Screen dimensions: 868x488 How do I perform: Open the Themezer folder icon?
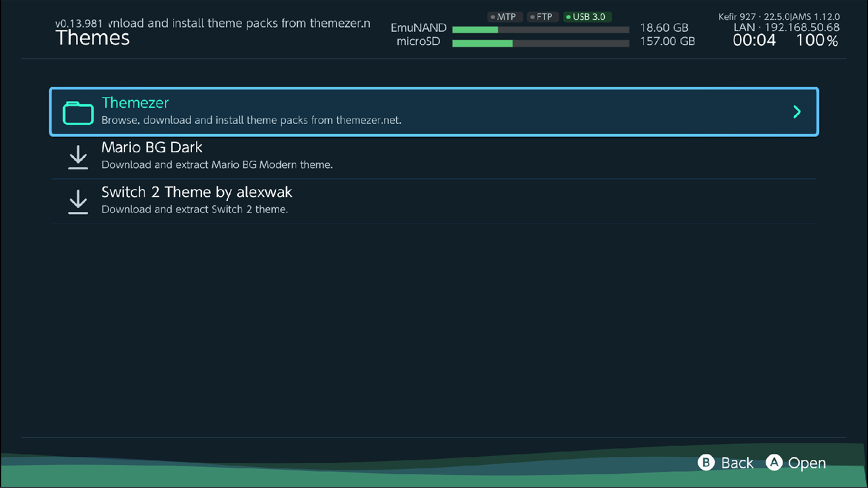tap(78, 113)
